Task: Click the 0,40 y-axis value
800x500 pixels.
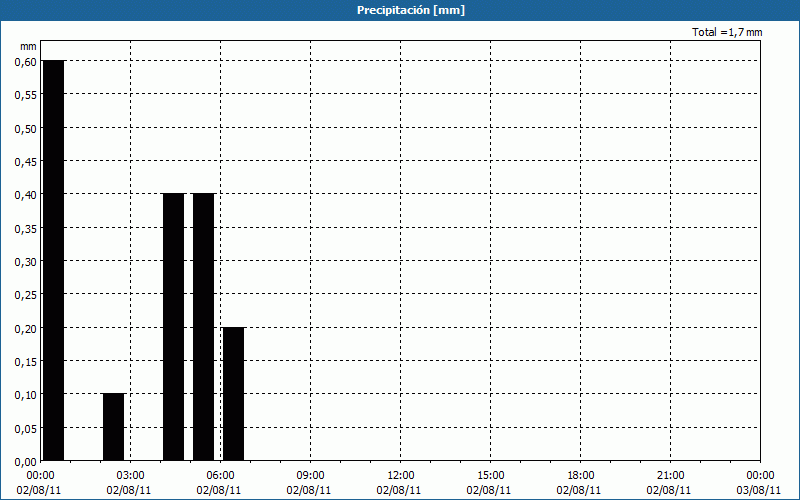Action: pos(26,195)
